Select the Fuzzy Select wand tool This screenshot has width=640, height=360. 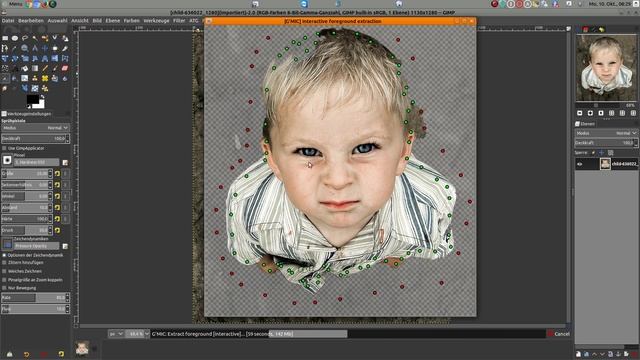(x=35, y=38)
